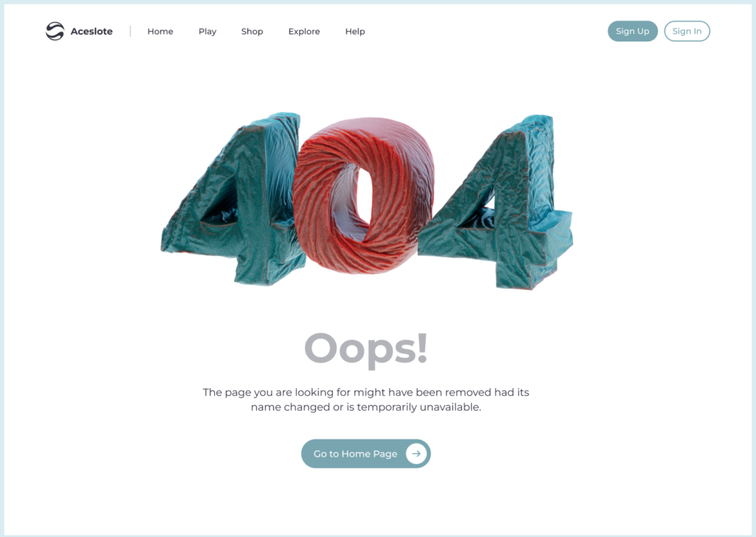Image resolution: width=756 pixels, height=537 pixels.
Task: Go to the Shop page
Action: pyautogui.click(x=252, y=31)
